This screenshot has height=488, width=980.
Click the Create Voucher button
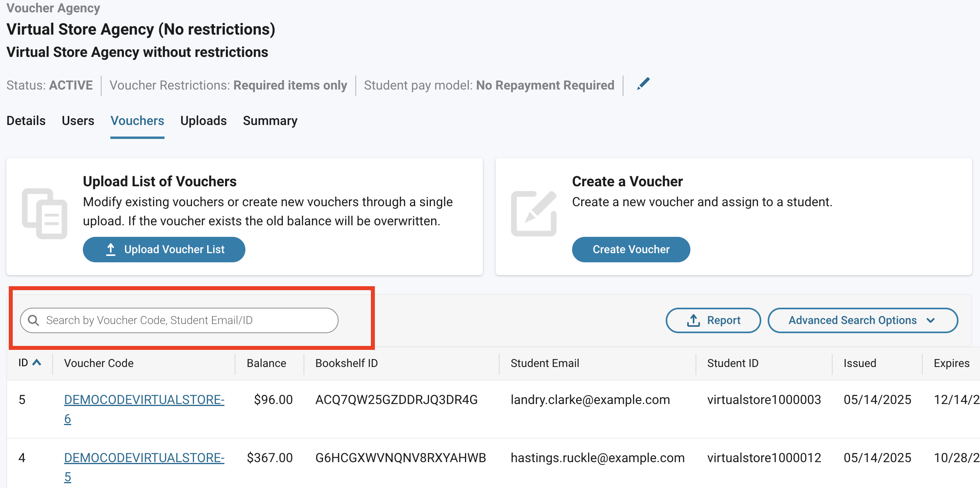(x=631, y=250)
